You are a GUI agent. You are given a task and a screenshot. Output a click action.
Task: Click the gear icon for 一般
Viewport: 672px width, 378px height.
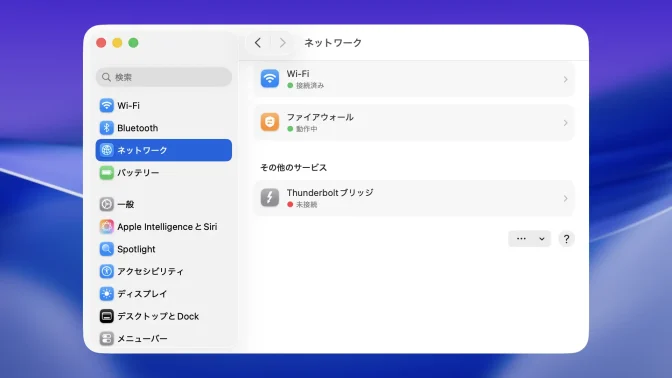[106, 204]
